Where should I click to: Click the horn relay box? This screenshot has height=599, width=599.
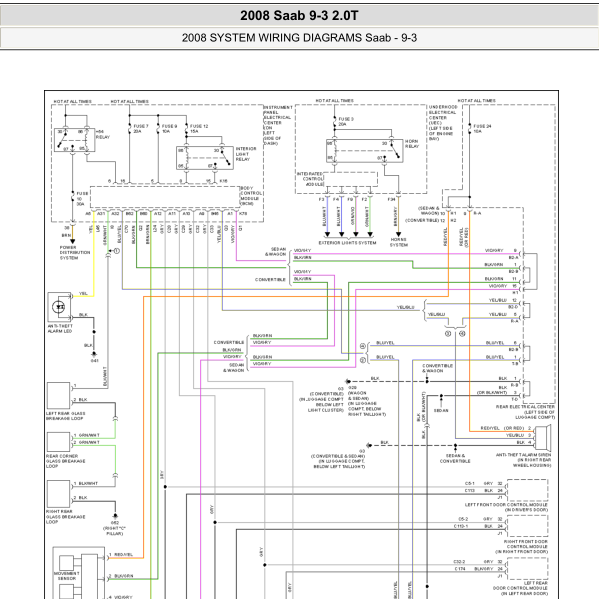364,151
